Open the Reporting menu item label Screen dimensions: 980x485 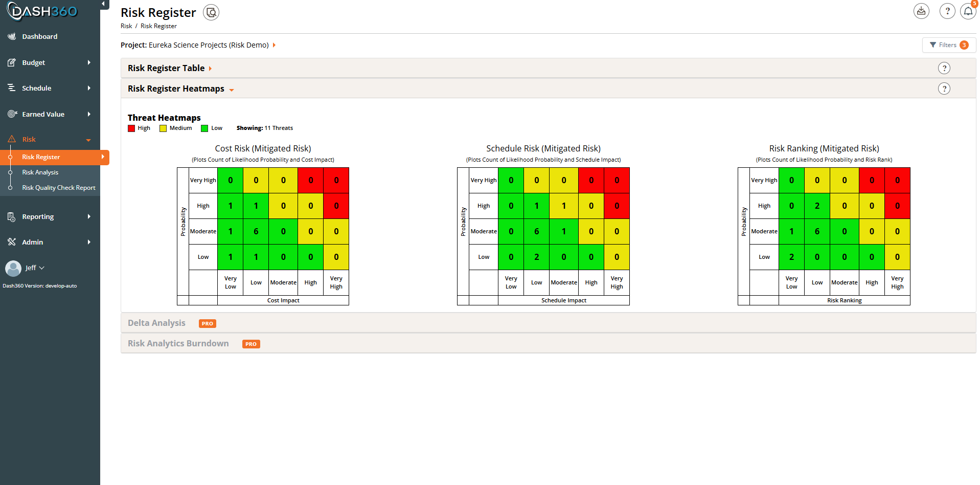point(38,216)
